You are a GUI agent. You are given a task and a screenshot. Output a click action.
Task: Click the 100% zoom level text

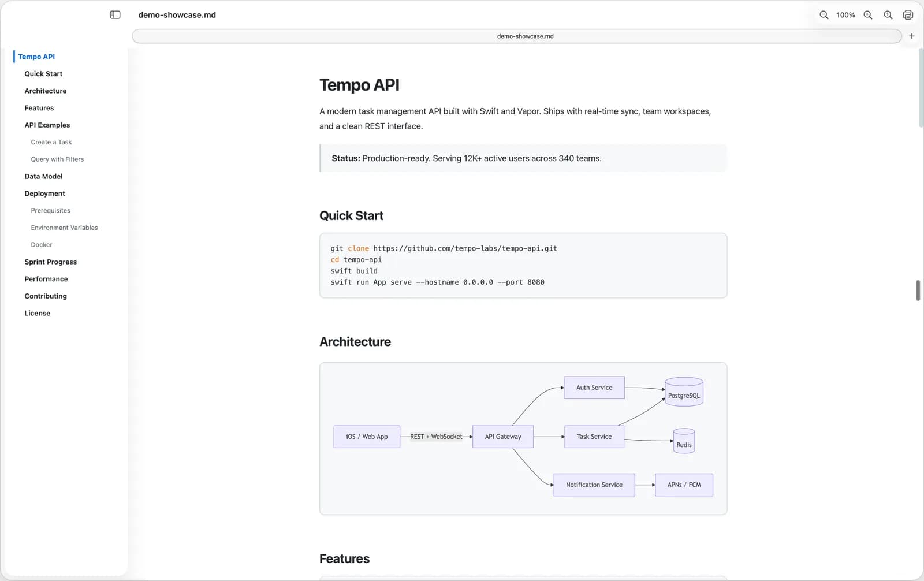pos(845,15)
